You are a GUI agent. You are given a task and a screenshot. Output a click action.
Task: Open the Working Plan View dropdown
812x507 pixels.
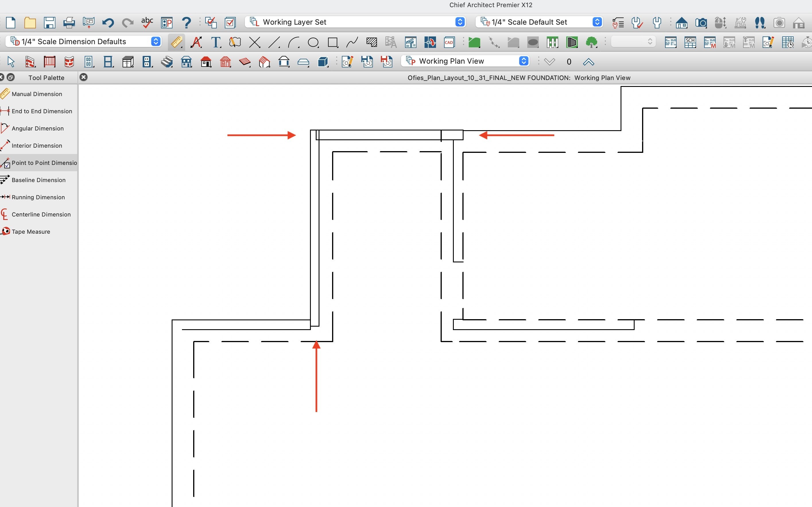pos(465,61)
